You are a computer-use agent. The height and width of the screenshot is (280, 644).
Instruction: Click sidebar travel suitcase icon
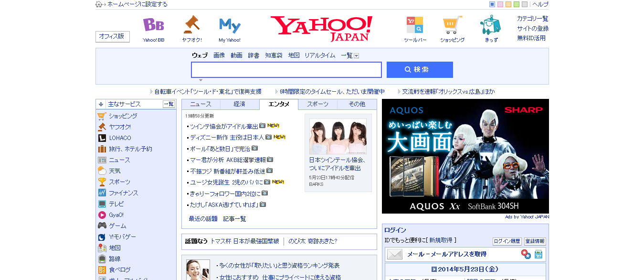(102, 149)
